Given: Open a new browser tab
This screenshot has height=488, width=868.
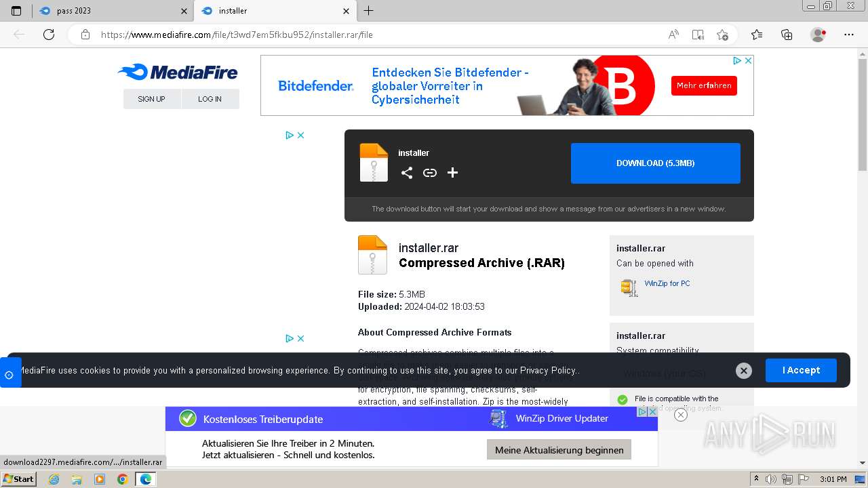Looking at the screenshot, I should [x=368, y=11].
